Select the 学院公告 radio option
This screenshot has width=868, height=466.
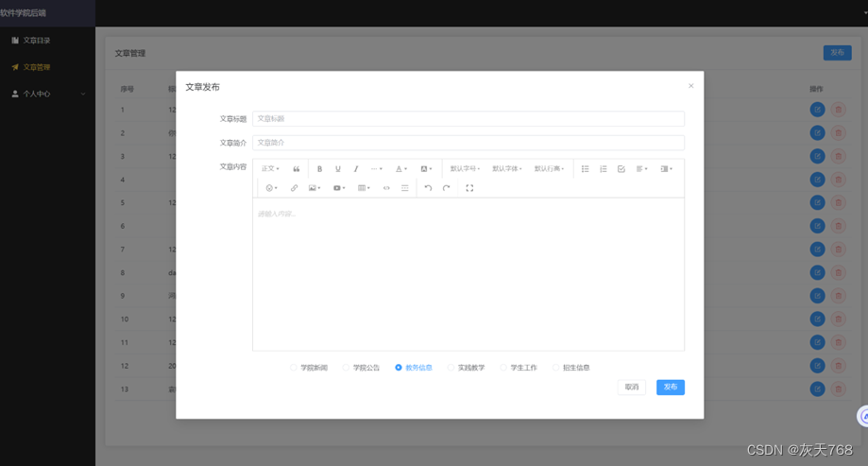(361, 368)
